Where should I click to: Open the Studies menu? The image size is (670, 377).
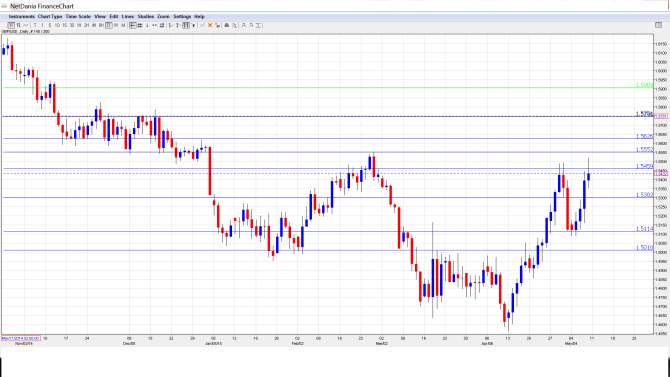(146, 17)
